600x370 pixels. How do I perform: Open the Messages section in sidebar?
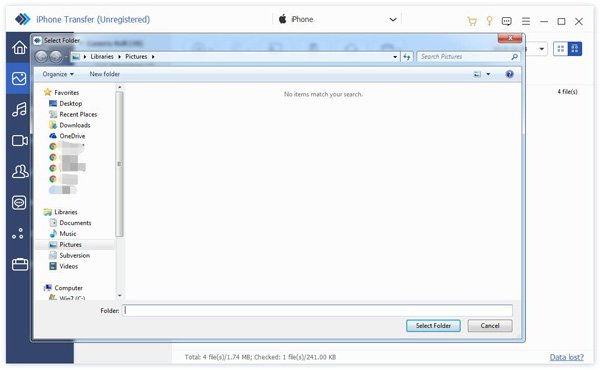19,202
